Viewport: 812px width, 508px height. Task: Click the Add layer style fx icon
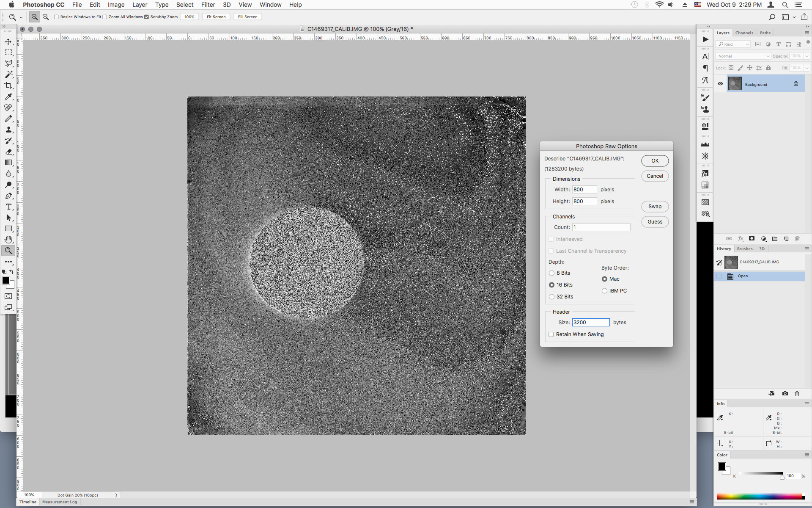point(741,239)
